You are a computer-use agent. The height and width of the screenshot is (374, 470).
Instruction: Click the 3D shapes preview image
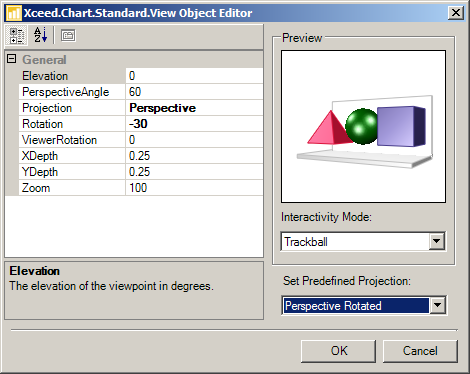(363, 126)
